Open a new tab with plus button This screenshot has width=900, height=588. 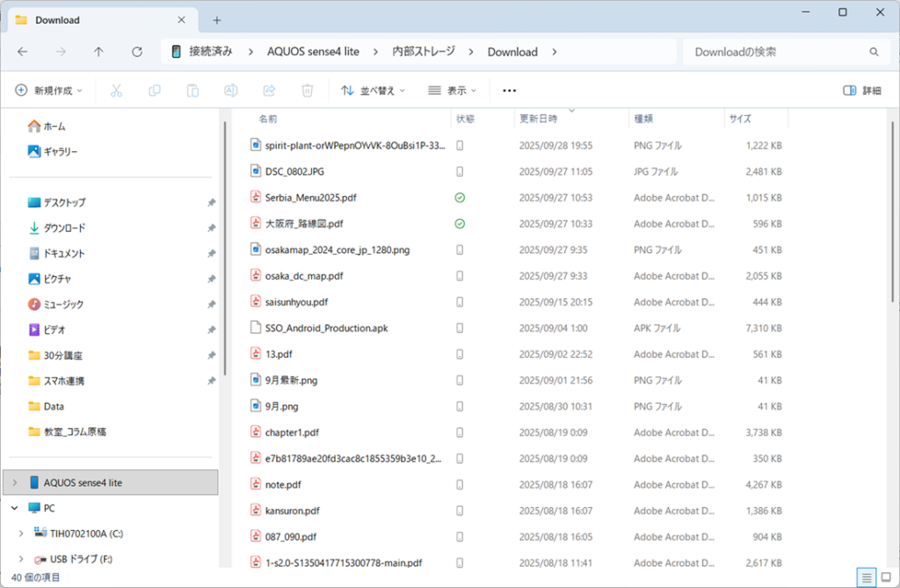(217, 20)
